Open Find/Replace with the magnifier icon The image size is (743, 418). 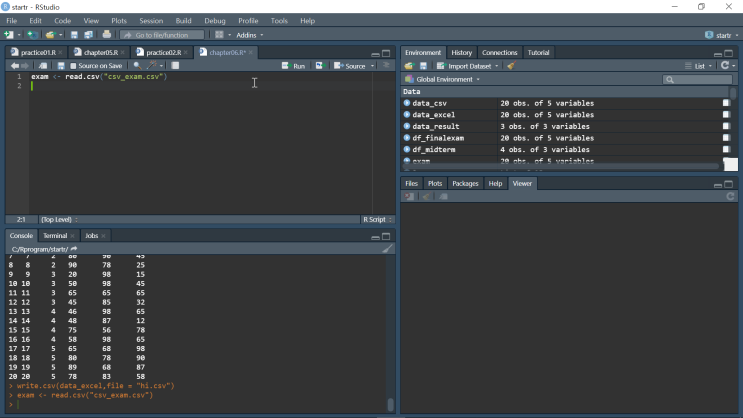(x=137, y=66)
